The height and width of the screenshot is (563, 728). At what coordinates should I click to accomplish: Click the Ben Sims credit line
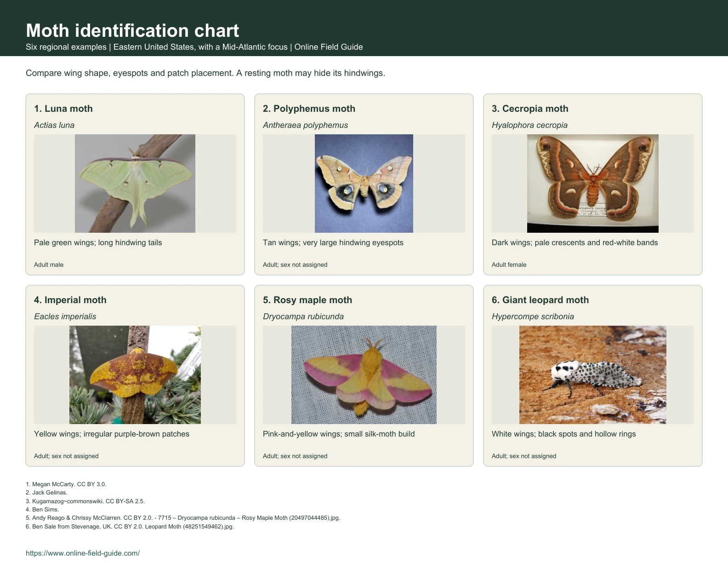42,509
